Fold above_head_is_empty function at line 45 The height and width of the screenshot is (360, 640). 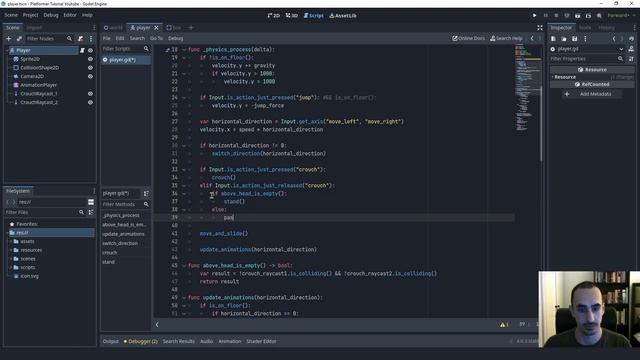(184, 266)
